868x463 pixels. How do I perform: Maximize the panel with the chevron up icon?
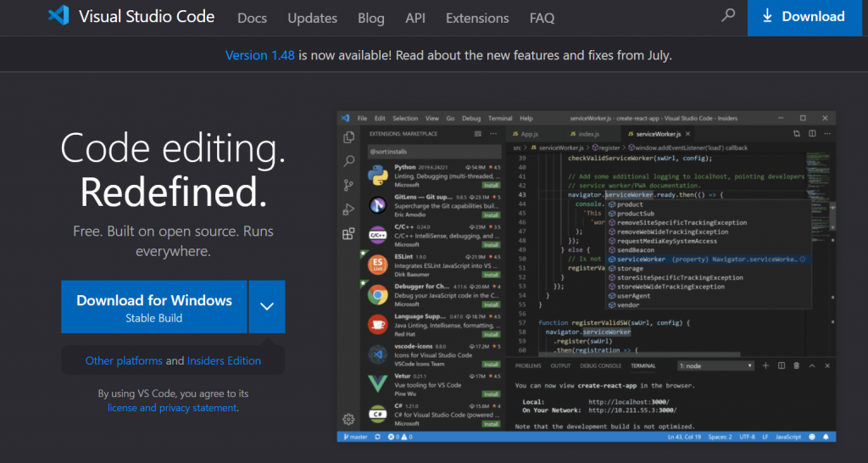812,365
